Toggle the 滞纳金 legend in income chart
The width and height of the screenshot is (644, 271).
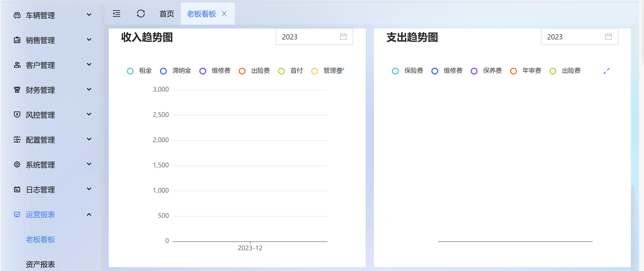(176, 71)
